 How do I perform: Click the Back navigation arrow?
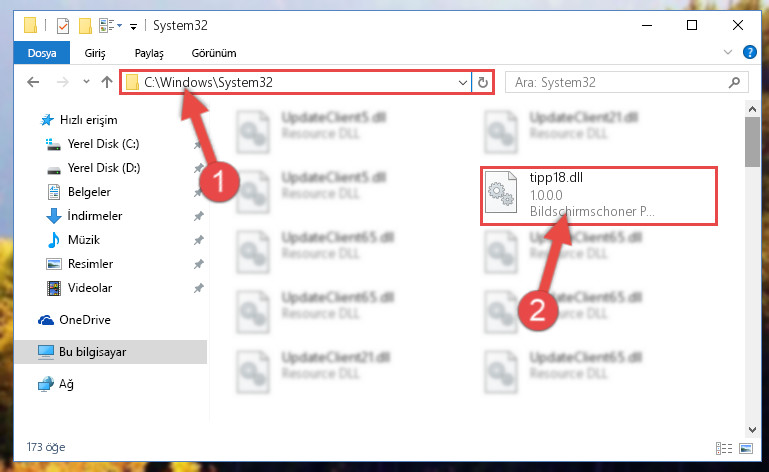point(33,82)
